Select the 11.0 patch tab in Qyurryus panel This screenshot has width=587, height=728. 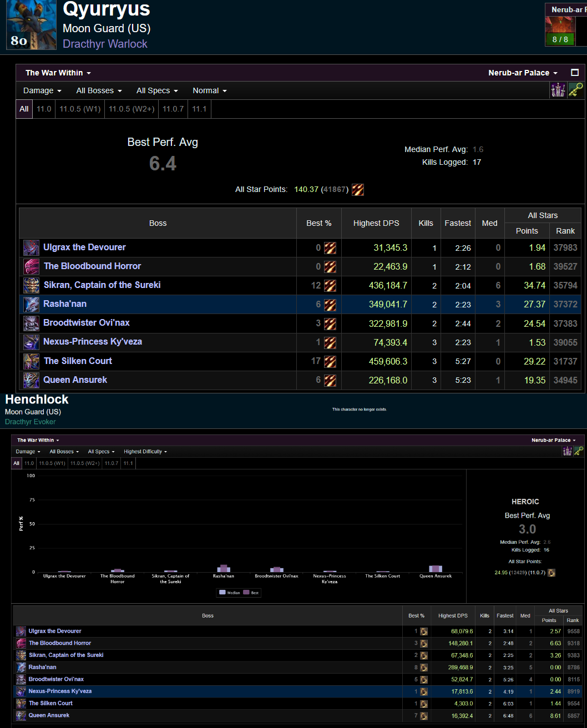[44, 109]
